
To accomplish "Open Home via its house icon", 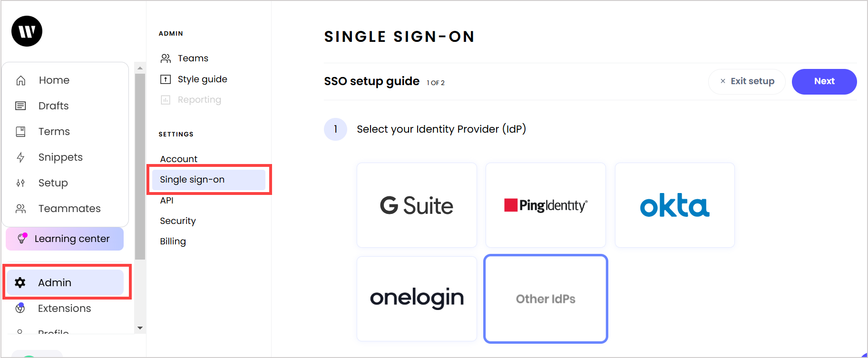I will coord(21,80).
